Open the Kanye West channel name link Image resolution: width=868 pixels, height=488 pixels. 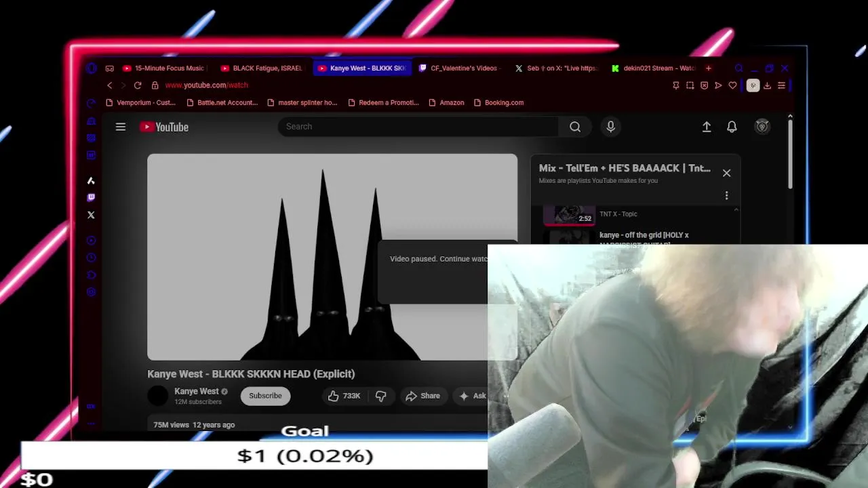197,391
